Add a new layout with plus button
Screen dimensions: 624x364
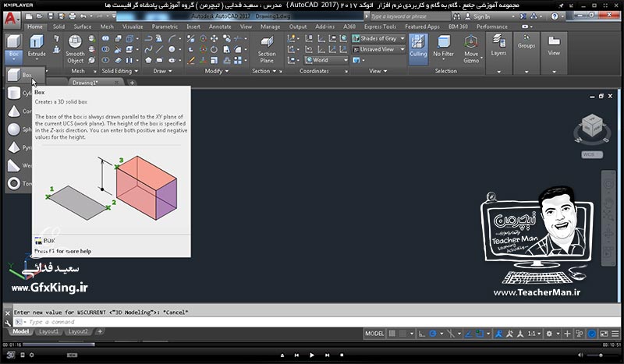pyautogui.click(x=100, y=331)
